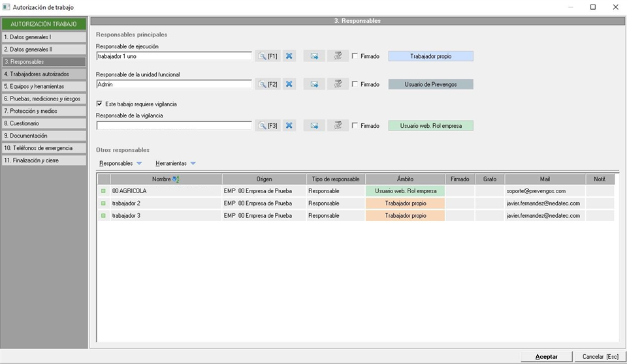
Task: Expand the Herramientas dropdown
Action: pos(175,163)
